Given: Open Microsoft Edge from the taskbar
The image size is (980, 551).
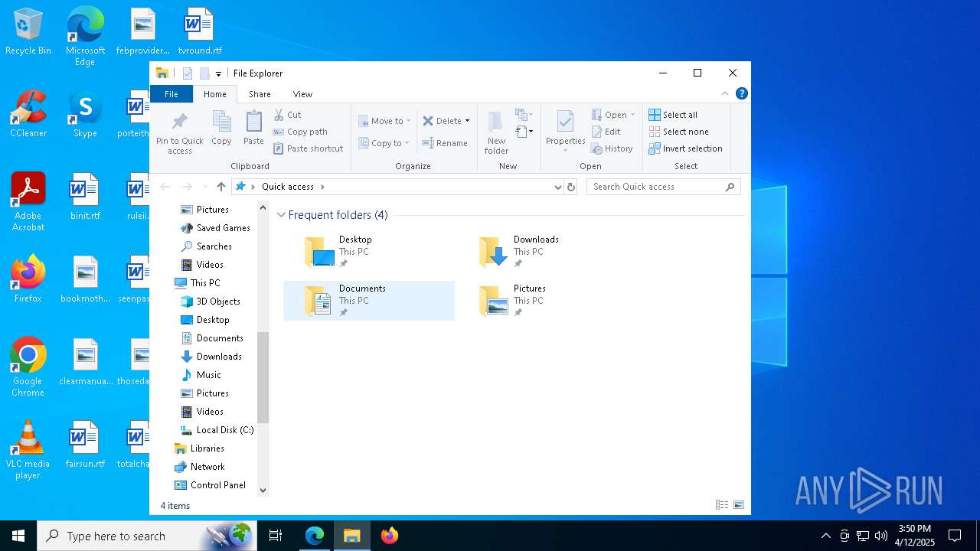Looking at the screenshot, I should tap(315, 536).
